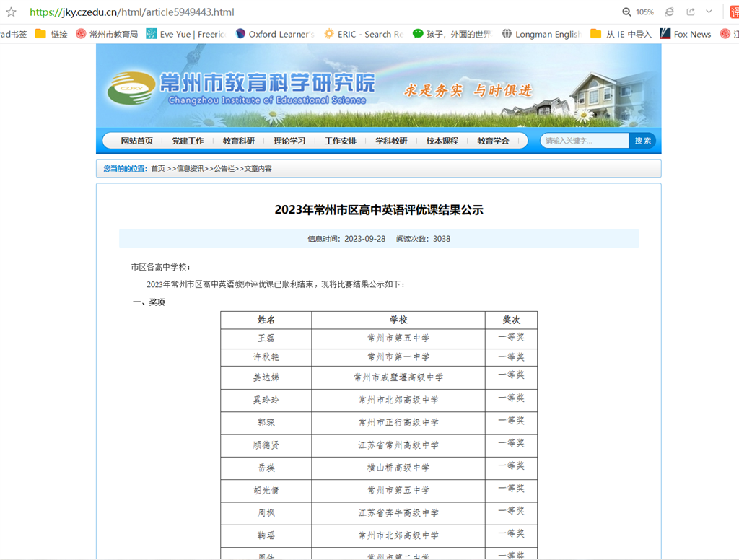
Task: Open the Fox News bookmark
Action: [686, 34]
